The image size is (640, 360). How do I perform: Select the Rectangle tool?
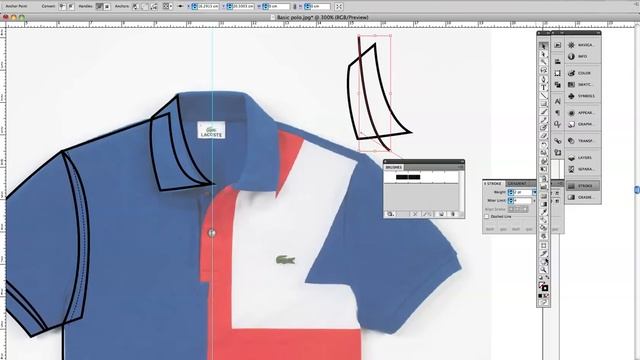pos(543,104)
